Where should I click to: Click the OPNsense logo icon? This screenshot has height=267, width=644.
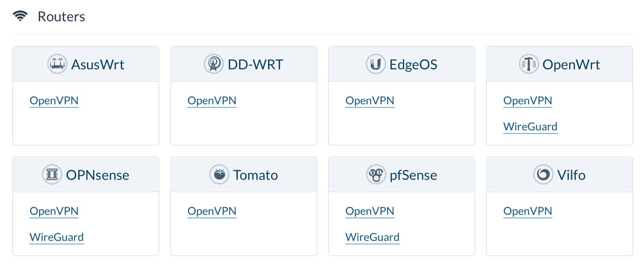pyautogui.click(x=52, y=174)
